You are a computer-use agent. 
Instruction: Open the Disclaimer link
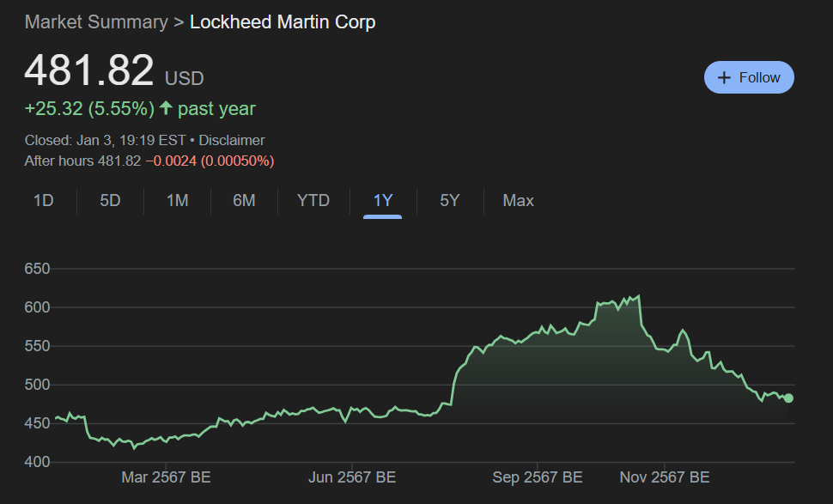click(x=232, y=140)
